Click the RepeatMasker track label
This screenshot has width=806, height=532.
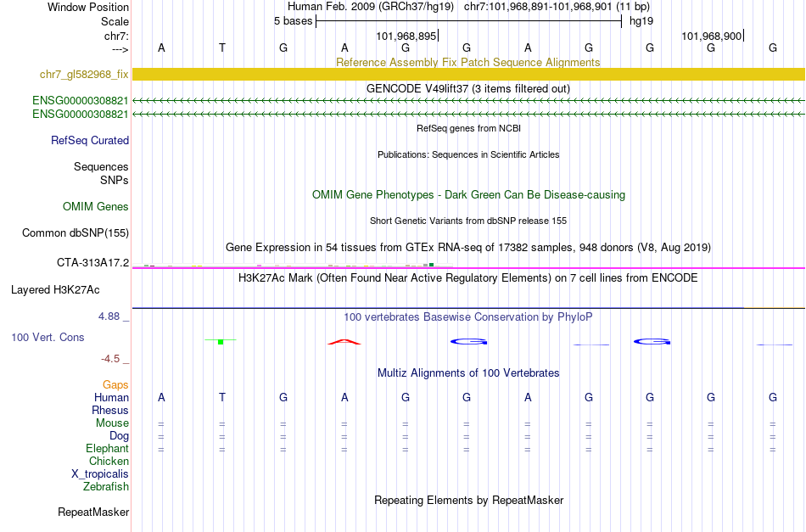point(93,512)
